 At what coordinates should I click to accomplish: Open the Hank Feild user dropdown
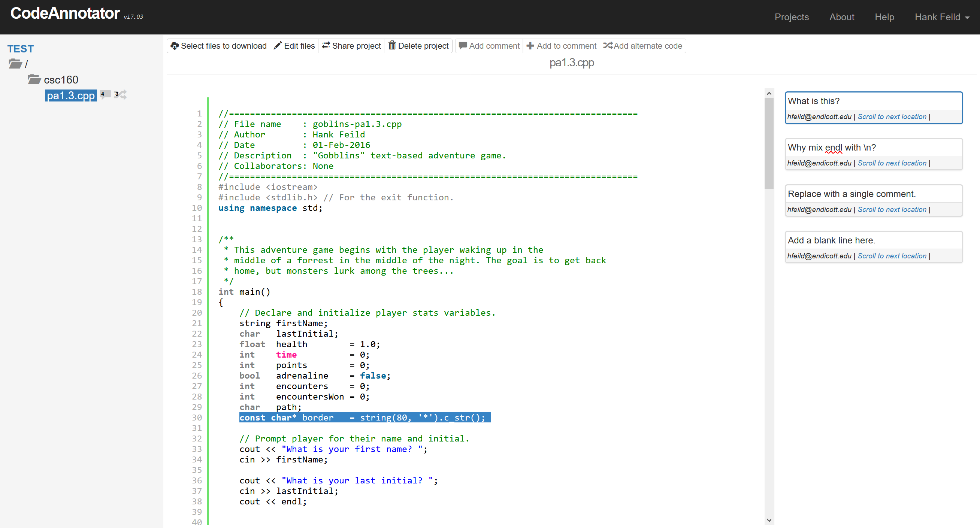941,17
